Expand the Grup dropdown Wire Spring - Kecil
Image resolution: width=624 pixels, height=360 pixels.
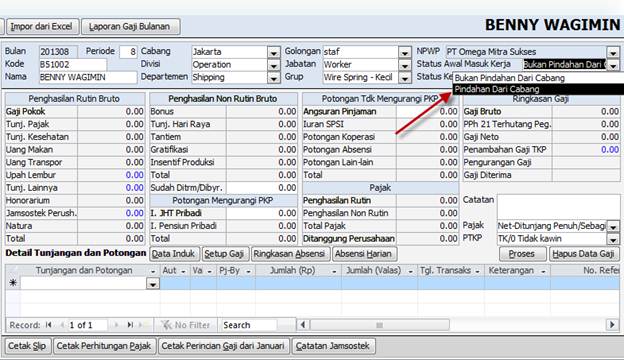404,78
